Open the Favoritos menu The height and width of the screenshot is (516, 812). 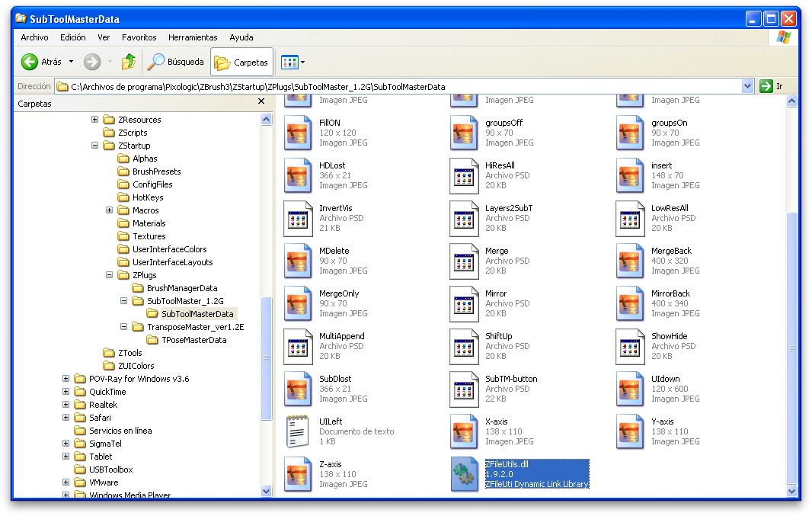tap(139, 37)
